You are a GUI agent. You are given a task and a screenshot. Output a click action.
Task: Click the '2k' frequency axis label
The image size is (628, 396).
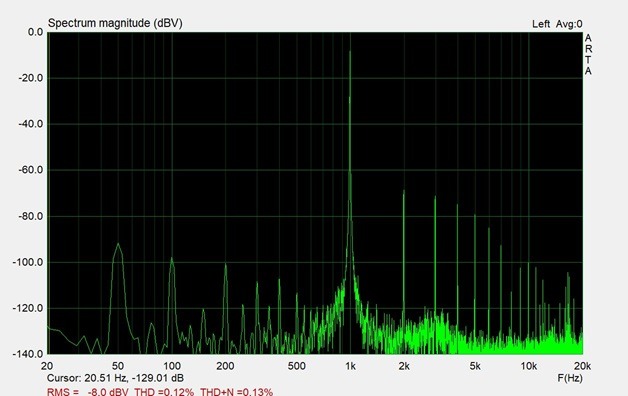404,366
